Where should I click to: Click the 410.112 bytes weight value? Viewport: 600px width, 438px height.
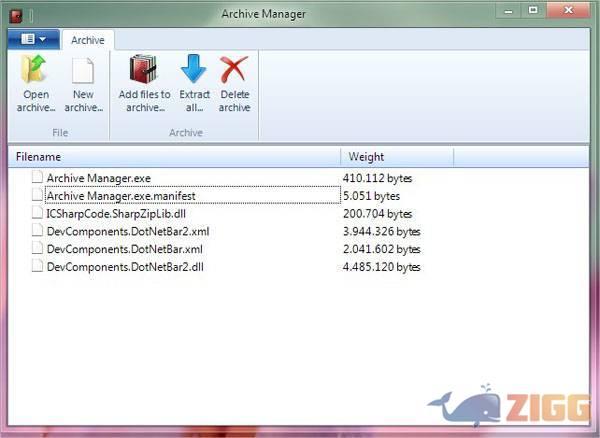377,178
